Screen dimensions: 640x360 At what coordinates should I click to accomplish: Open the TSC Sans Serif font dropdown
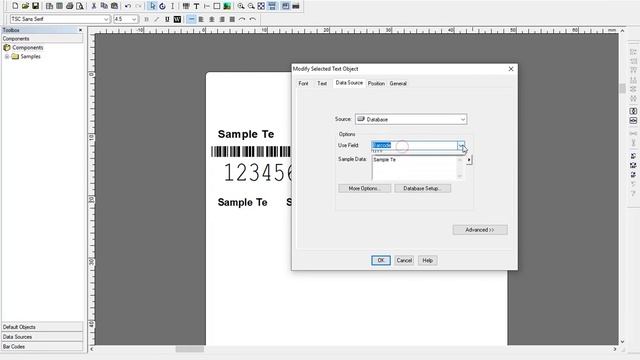point(106,19)
